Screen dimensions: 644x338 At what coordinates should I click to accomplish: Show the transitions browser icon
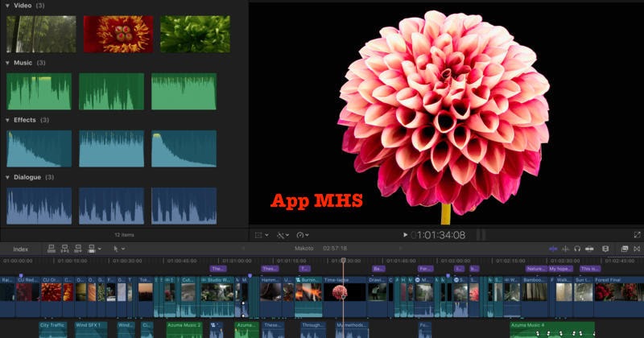637,249
